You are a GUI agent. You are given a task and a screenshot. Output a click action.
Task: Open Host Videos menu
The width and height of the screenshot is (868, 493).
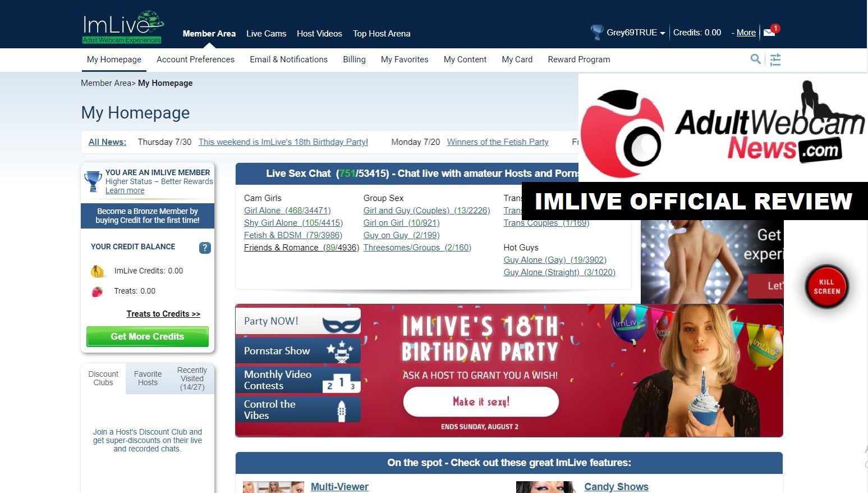click(319, 34)
